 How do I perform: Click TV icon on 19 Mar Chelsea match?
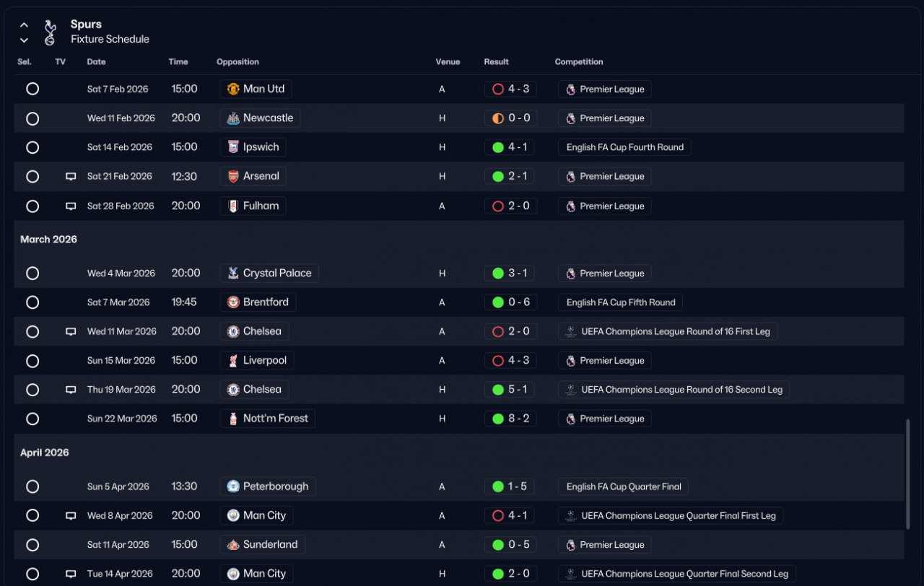point(71,390)
